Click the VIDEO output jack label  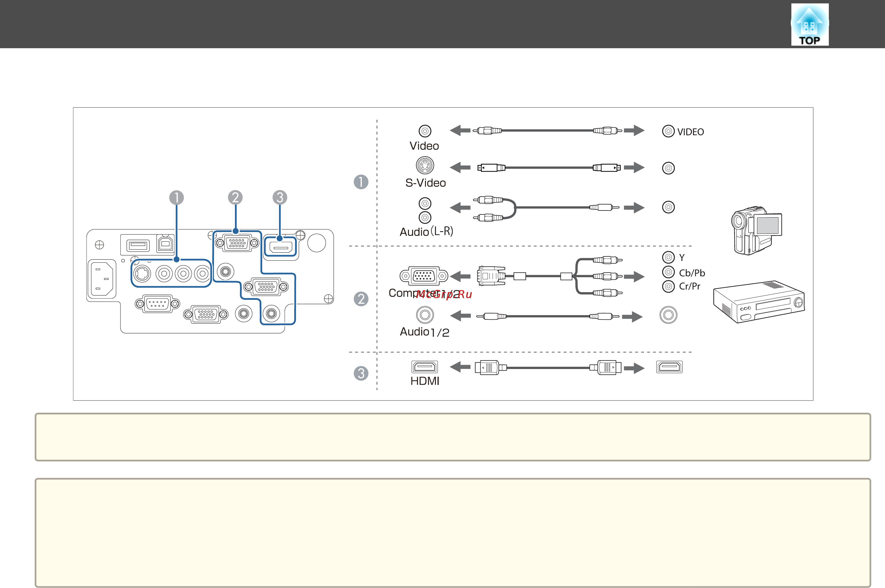pyautogui.click(x=690, y=132)
